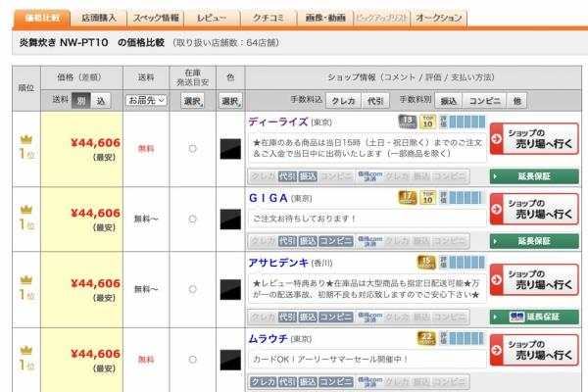Click the 振込 payment icon in ディーライズ row
The image size is (588, 392).
[x=308, y=176]
